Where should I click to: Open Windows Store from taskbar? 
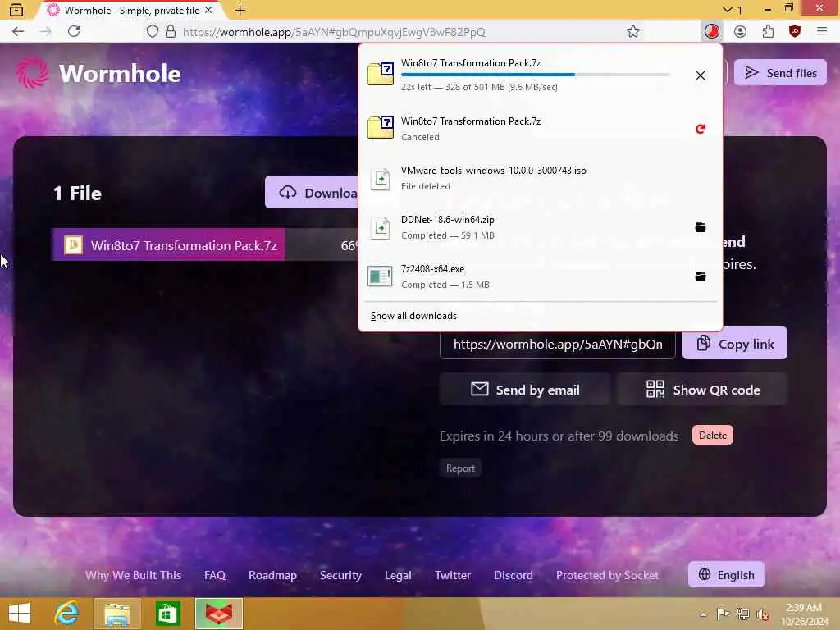click(x=167, y=614)
